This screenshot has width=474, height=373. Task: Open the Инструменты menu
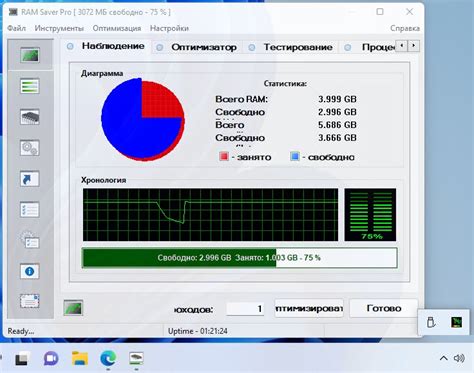pyautogui.click(x=59, y=28)
